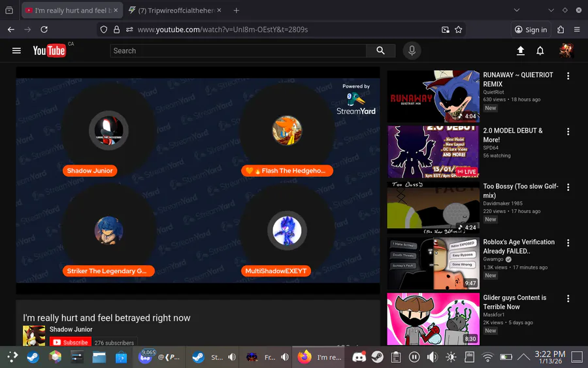Open the clock showing 3:22 PM
588x368 pixels.
tap(549, 357)
